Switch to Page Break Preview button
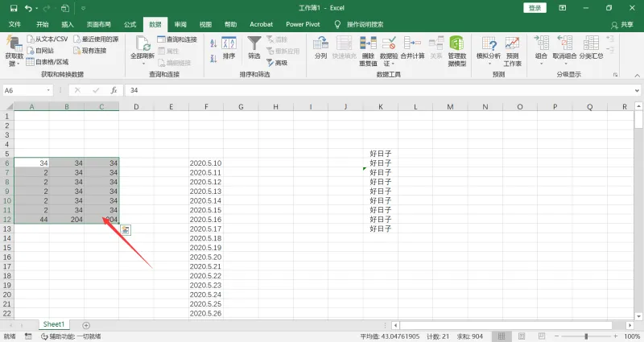The image size is (644, 342). [x=542, y=336]
